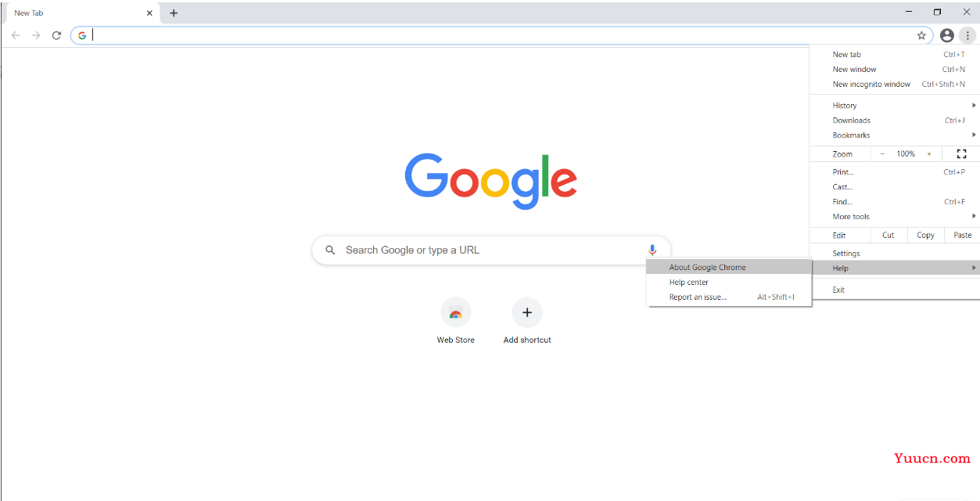Image resolution: width=980 pixels, height=501 pixels.
Task: Toggle fullscreen mode next to zoom controls
Action: point(962,154)
